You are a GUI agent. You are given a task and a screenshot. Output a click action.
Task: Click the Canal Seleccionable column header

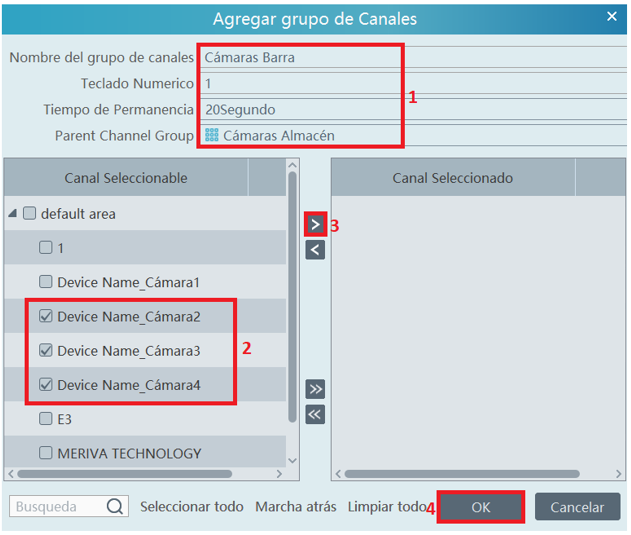point(126,178)
